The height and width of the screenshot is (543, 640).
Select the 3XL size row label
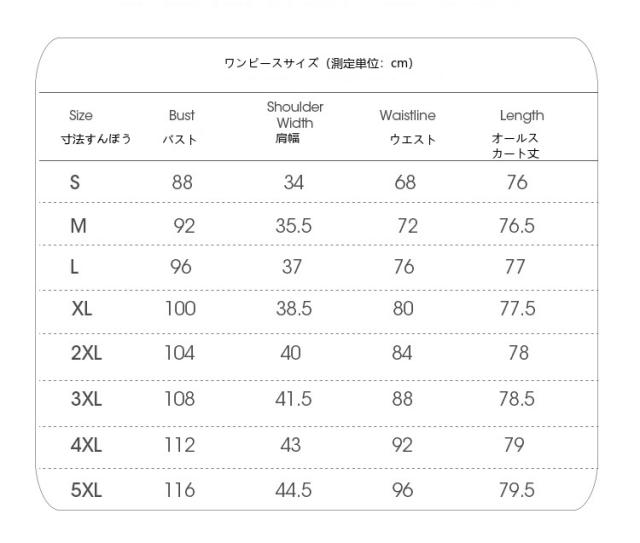tap(86, 399)
